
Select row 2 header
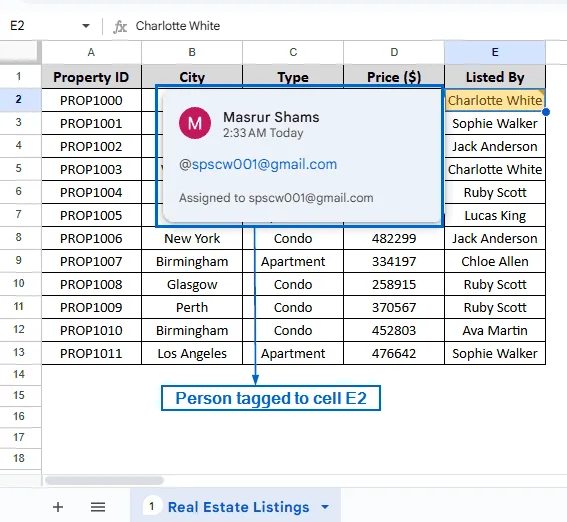19,99
